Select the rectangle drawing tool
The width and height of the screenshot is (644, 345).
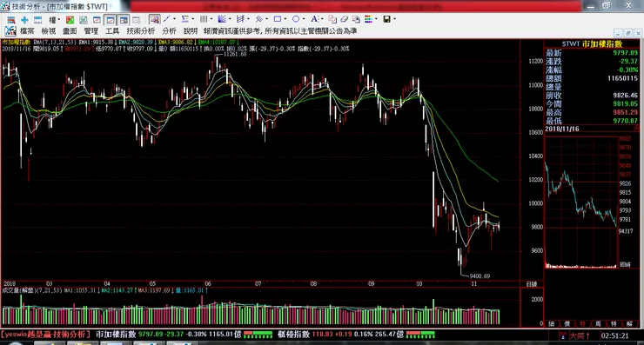[278, 19]
